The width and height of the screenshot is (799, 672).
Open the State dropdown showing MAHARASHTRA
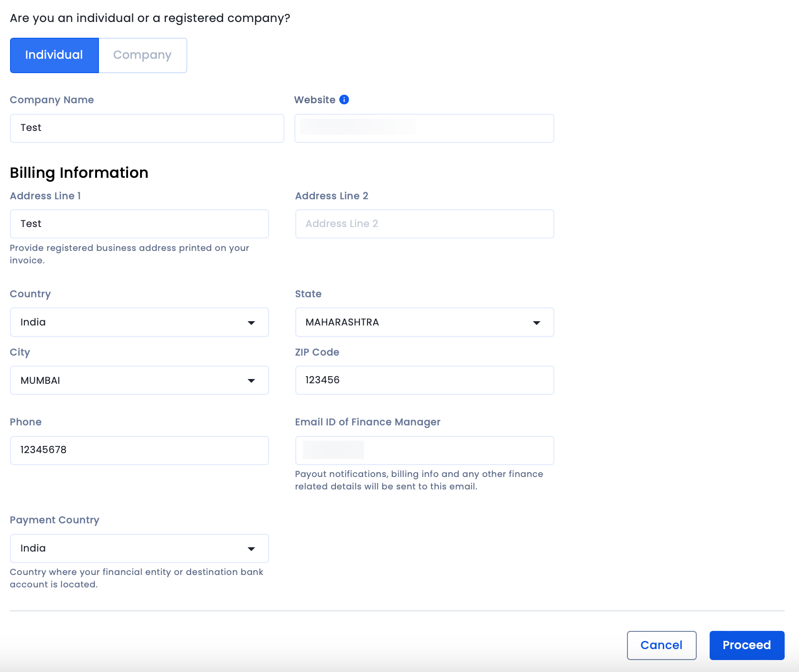(x=425, y=322)
